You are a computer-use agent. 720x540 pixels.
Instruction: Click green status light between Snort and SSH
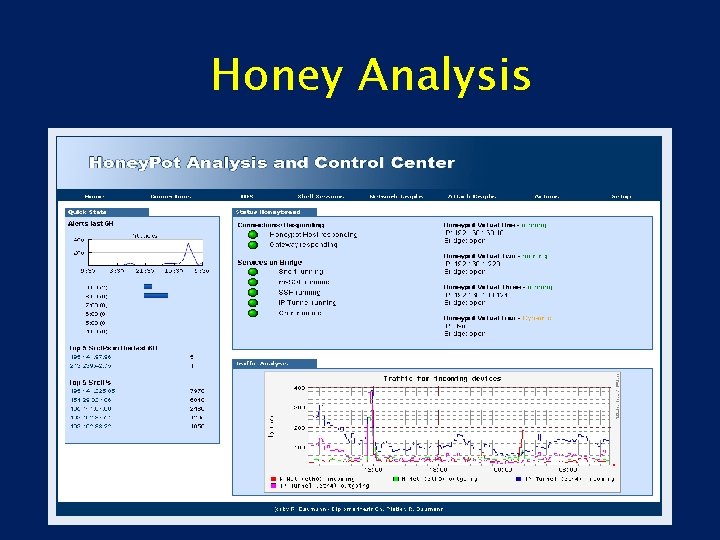pos(253,282)
